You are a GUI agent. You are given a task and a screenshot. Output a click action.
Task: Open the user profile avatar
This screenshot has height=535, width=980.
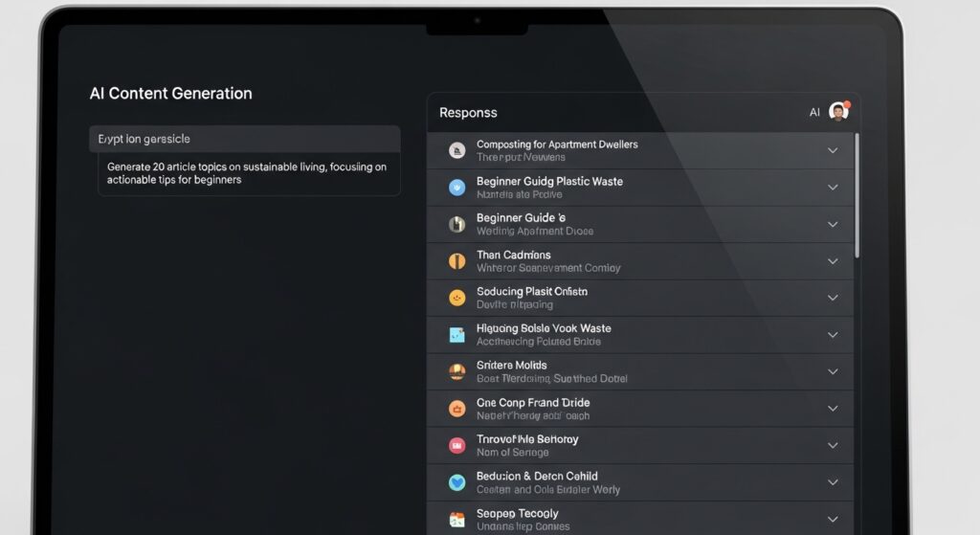click(x=838, y=112)
